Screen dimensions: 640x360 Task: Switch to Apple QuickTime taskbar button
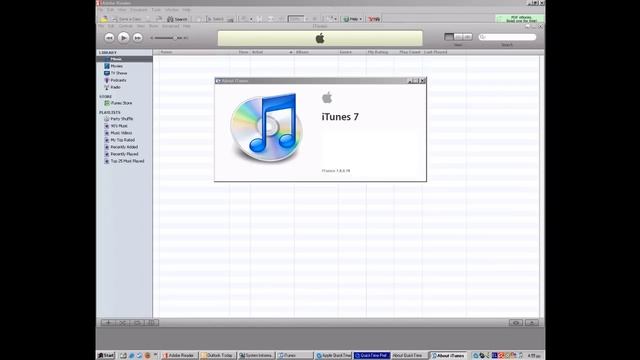point(333,356)
